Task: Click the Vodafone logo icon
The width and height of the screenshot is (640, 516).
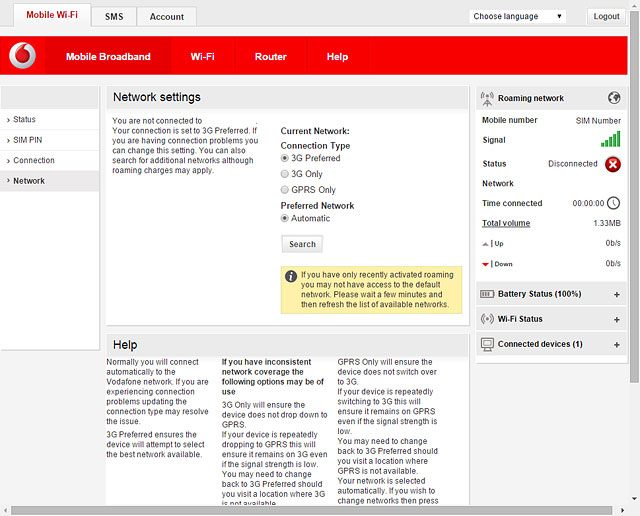Action: click(x=22, y=57)
